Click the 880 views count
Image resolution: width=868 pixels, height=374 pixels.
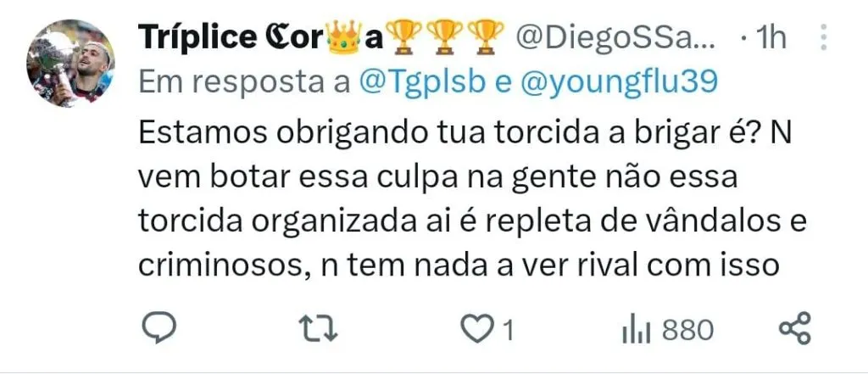click(687, 331)
